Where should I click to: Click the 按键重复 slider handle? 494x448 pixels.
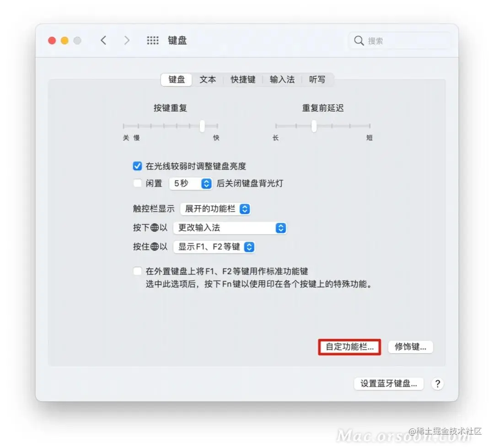tap(202, 126)
